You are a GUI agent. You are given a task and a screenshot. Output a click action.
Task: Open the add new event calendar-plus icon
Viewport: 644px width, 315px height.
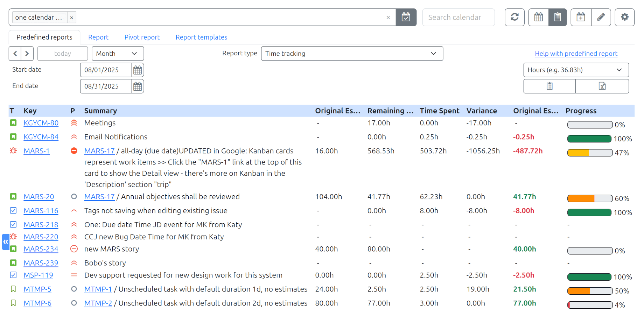581,17
